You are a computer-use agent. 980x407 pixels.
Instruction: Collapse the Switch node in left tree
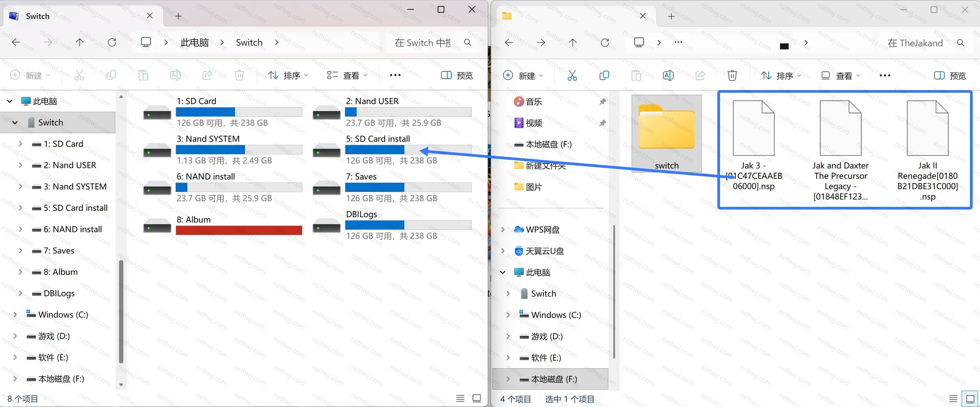click(15, 122)
